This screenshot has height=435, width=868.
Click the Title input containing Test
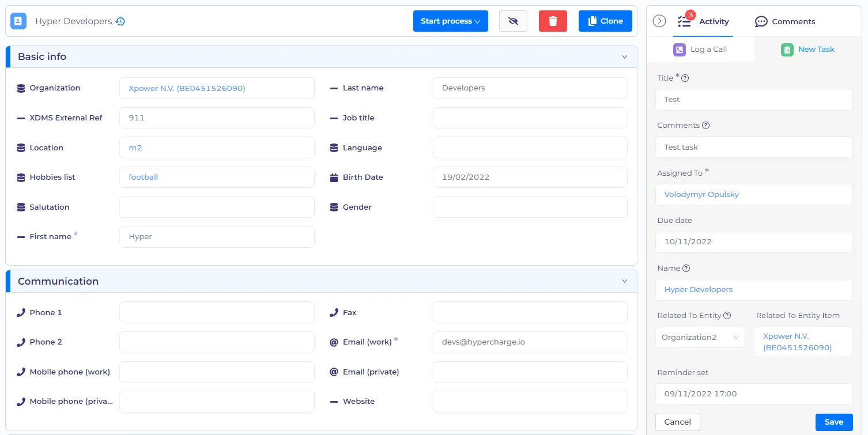point(754,100)
